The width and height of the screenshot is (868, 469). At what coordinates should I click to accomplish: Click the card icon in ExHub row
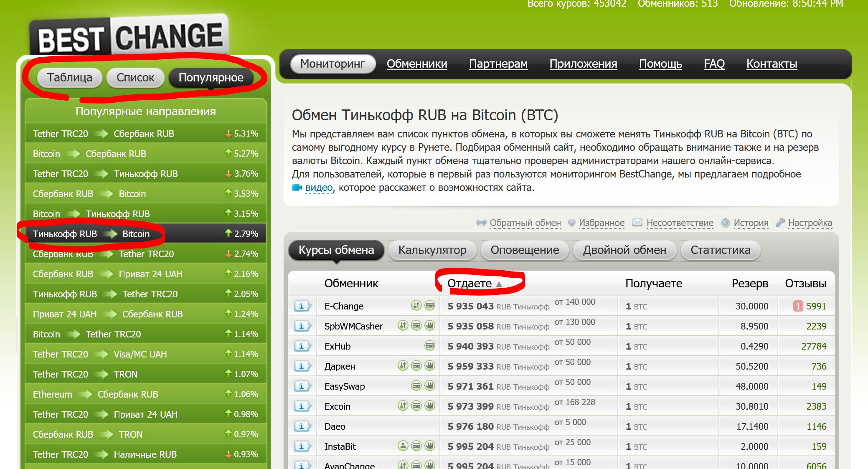click(430, 345)
